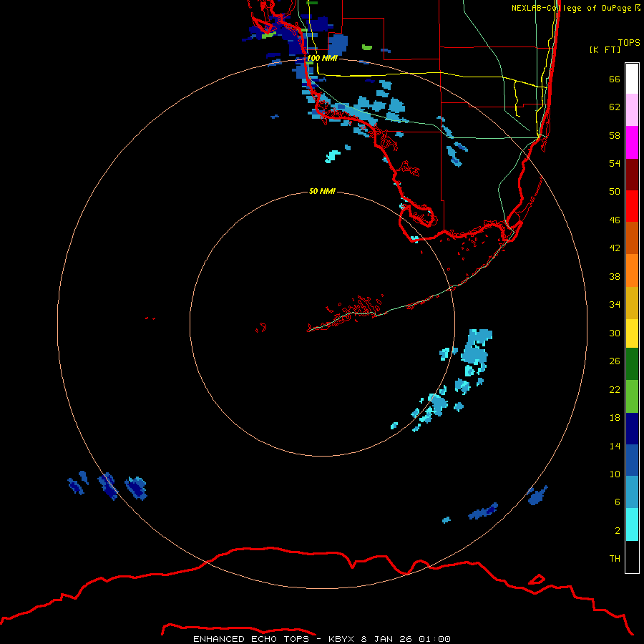Click the legend value "14"
The width and height of the screenshot is (644, 644).
pos(615,446)
